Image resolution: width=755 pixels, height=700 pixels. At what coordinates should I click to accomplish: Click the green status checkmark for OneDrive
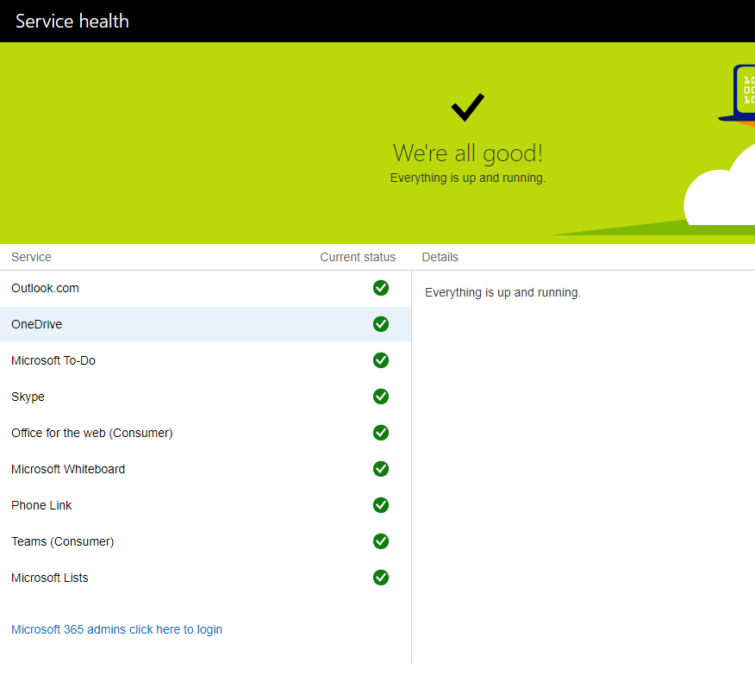click(380, 324)
